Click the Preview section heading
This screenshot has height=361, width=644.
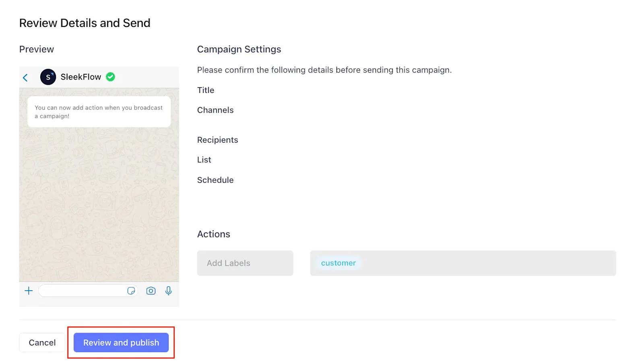click(36, 49)
